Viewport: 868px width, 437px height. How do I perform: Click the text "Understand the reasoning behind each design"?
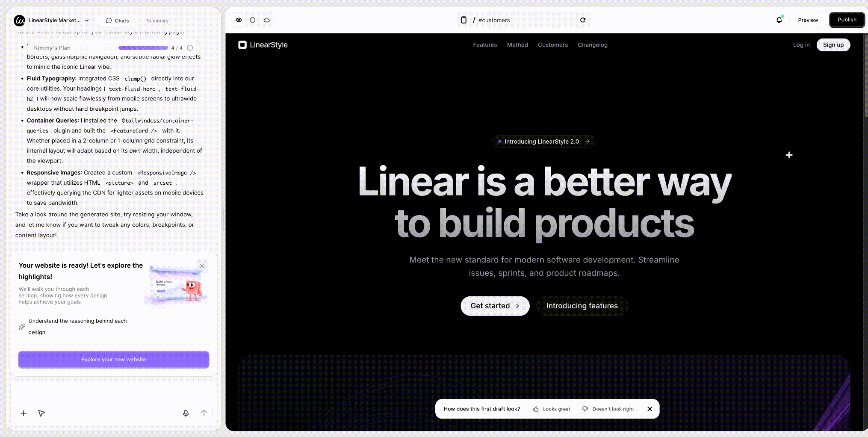pyautogui.click(x=77, y=327)
